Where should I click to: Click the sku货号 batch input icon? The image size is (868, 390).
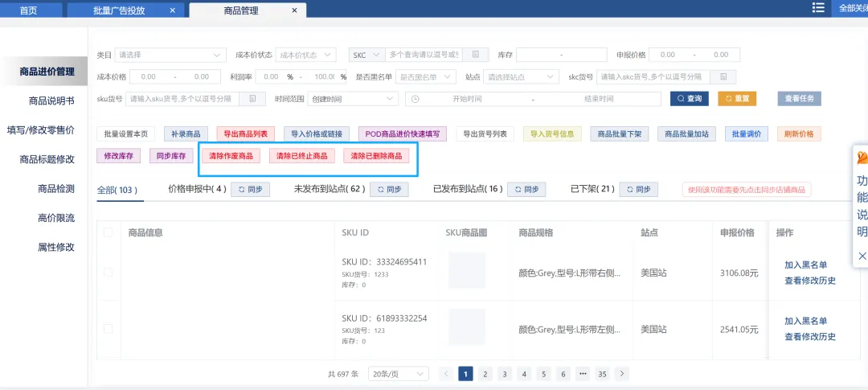[x=252, y=99]
